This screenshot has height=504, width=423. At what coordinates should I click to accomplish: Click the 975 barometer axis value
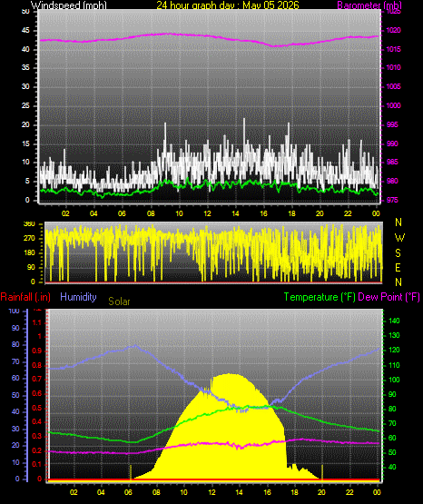392,201
